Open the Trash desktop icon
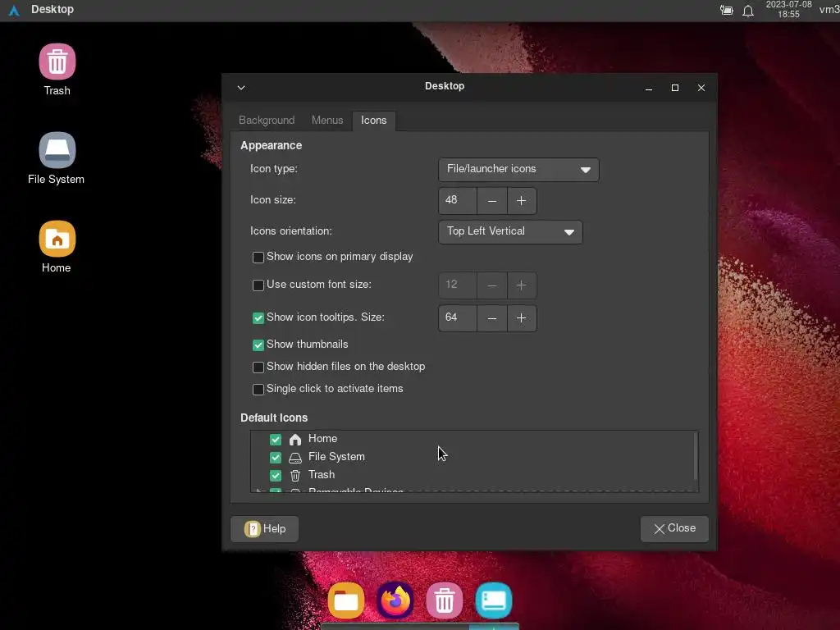 tap(57, 62)
